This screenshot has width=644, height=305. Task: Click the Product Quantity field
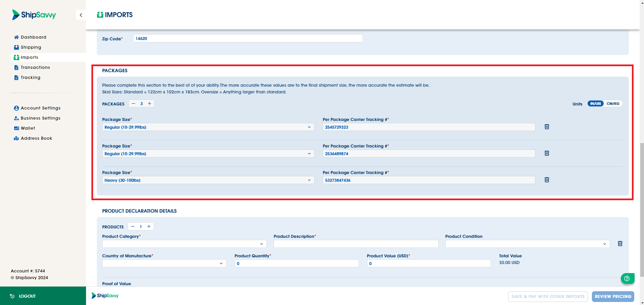point(296,263)
